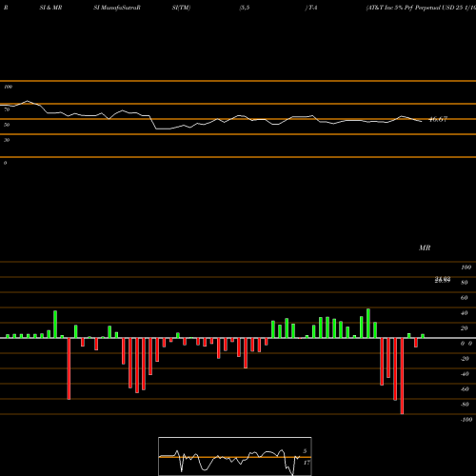Click the 46.67 RSI value label
476x476 pixels.
point(438,119)
